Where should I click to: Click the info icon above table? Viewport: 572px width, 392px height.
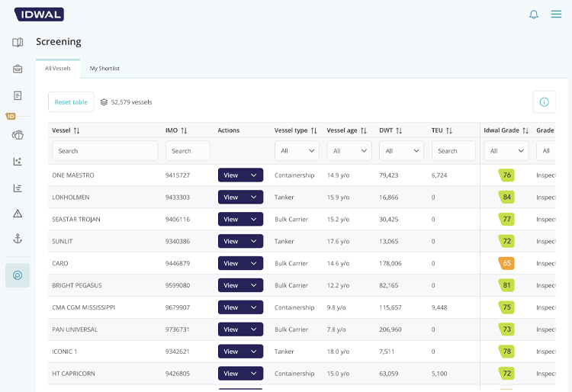click(544, 101)
